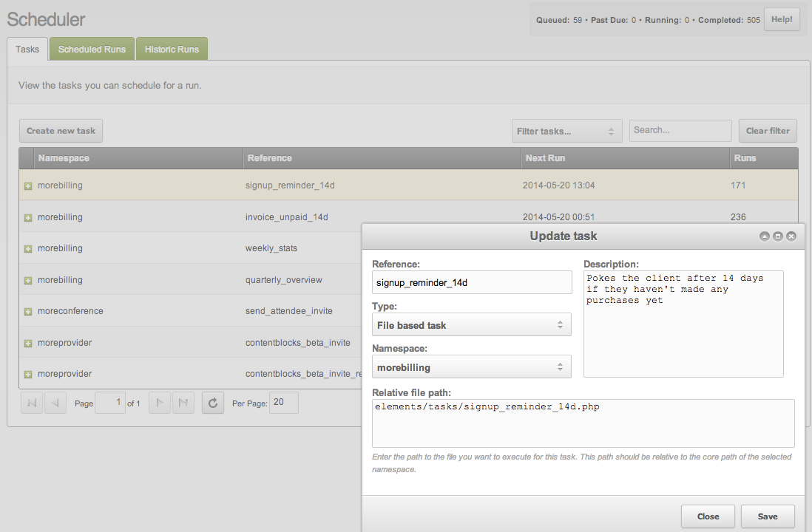
Task: Open the Type dropdown in Update task
Action: pos(472,325)
